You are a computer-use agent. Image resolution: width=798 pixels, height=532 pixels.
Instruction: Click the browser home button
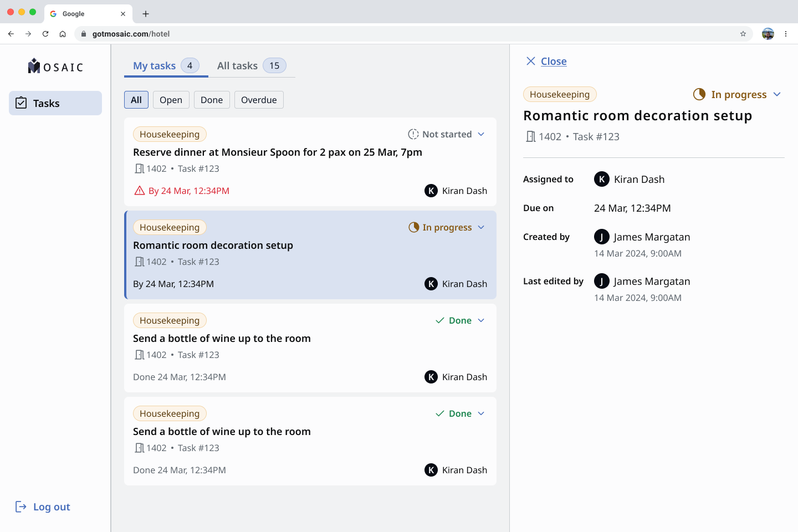point(63,34)
